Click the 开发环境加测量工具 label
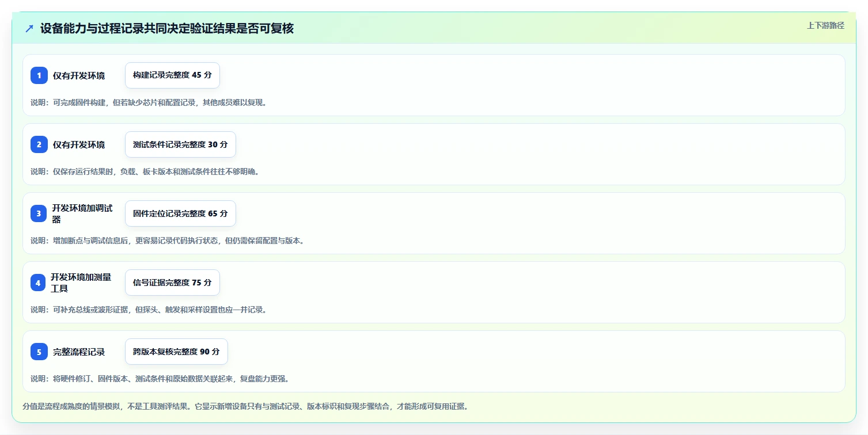 coord(81,283)
